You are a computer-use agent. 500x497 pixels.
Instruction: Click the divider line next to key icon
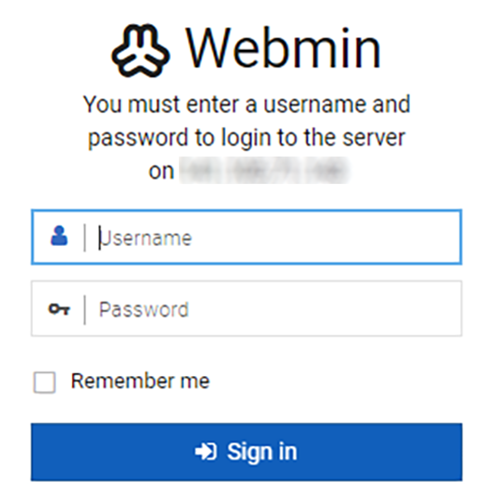tap(85, 309)
